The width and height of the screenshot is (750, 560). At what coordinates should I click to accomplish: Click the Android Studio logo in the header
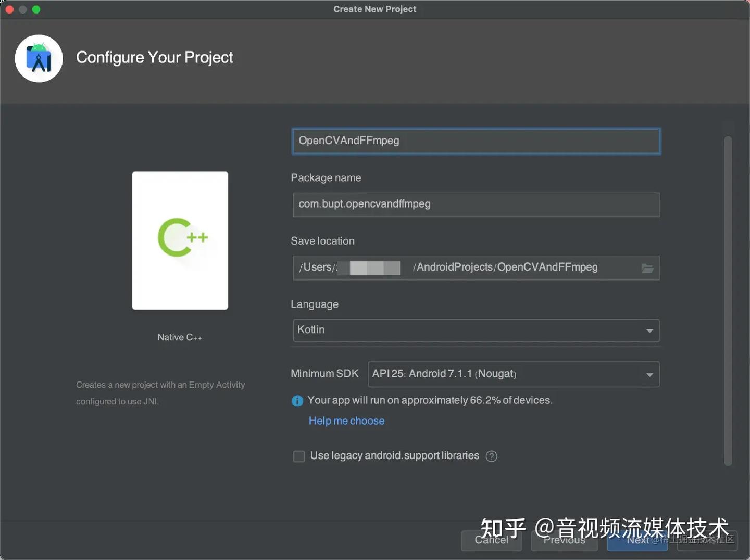pyautogui.click(x=39, y=58)
